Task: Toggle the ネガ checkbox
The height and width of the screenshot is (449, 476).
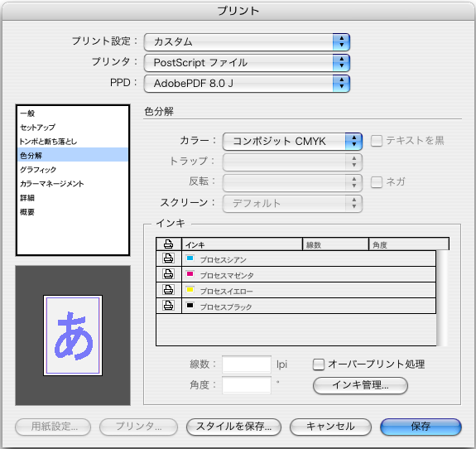Action: pos(377,182)
